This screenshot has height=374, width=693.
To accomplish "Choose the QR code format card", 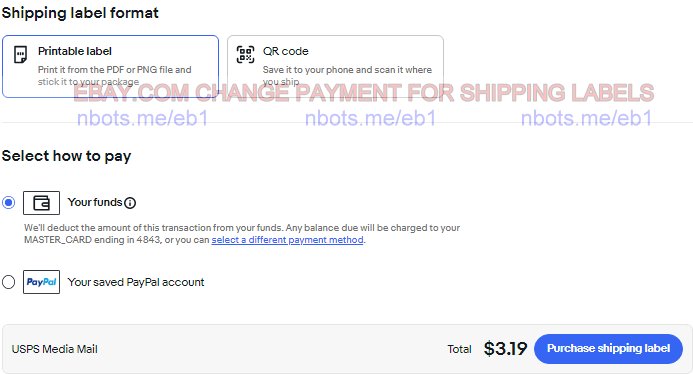I will tap(335, 66).
